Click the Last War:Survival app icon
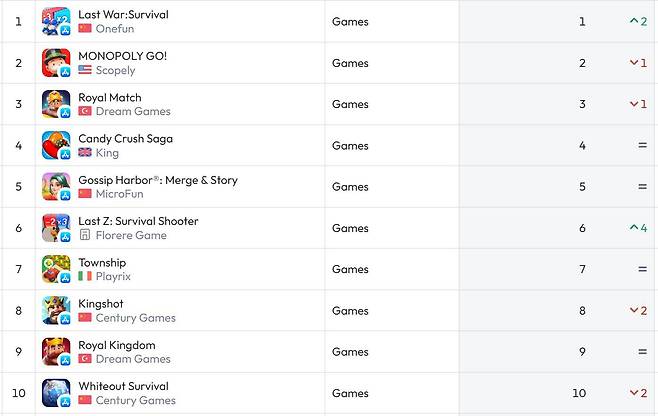 (56, 21)
